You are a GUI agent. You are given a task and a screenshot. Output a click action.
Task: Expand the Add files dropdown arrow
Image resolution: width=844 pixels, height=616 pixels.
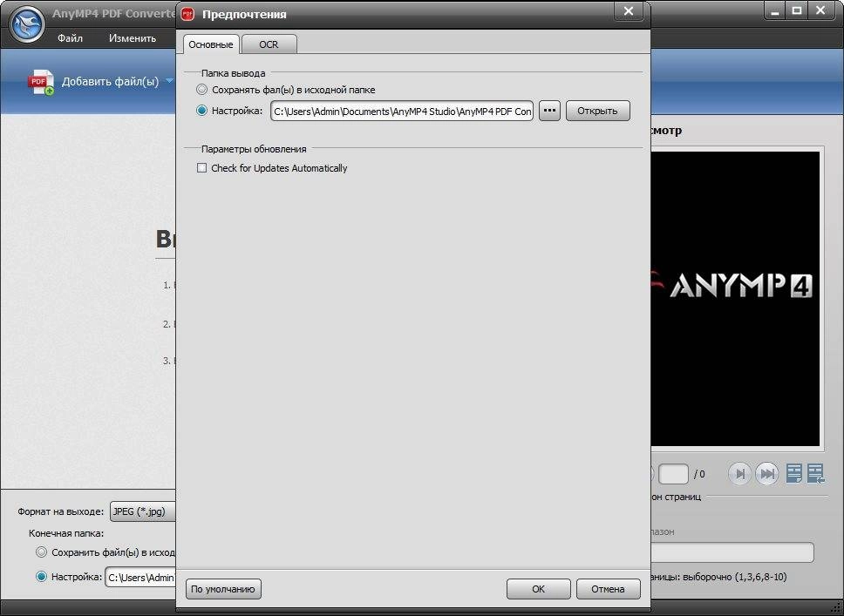[x=169, y=81]
